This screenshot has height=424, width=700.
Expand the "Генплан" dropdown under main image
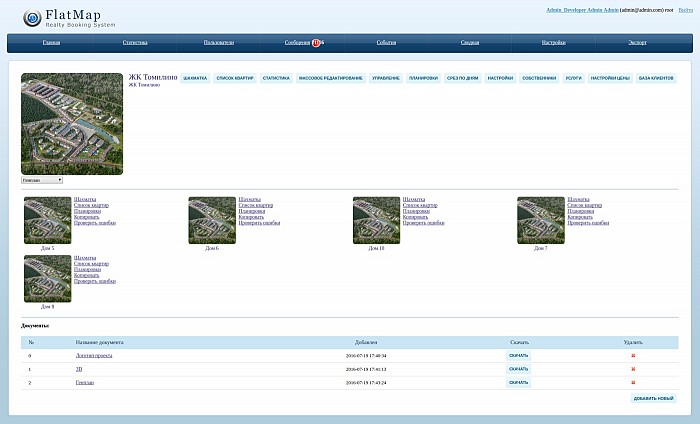[41, 180]
